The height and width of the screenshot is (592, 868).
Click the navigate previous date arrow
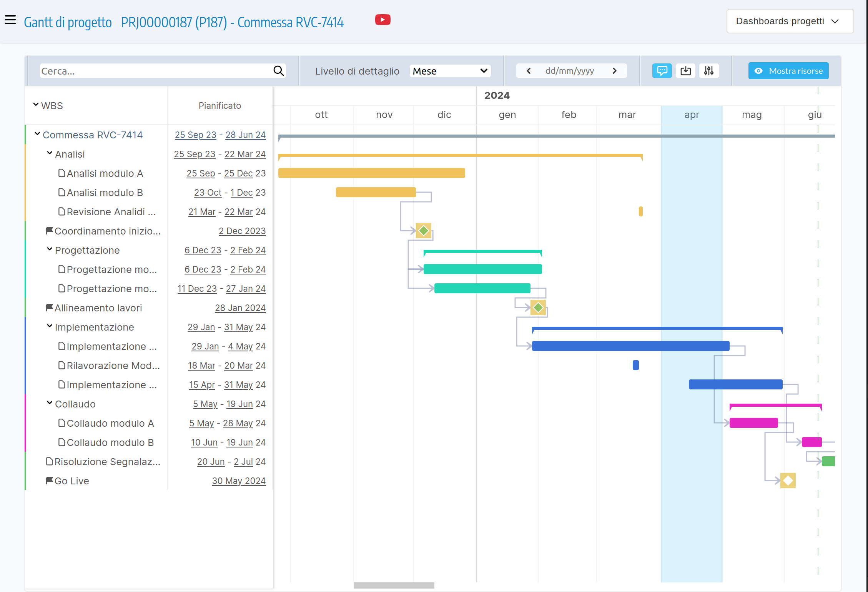point(528,70)
